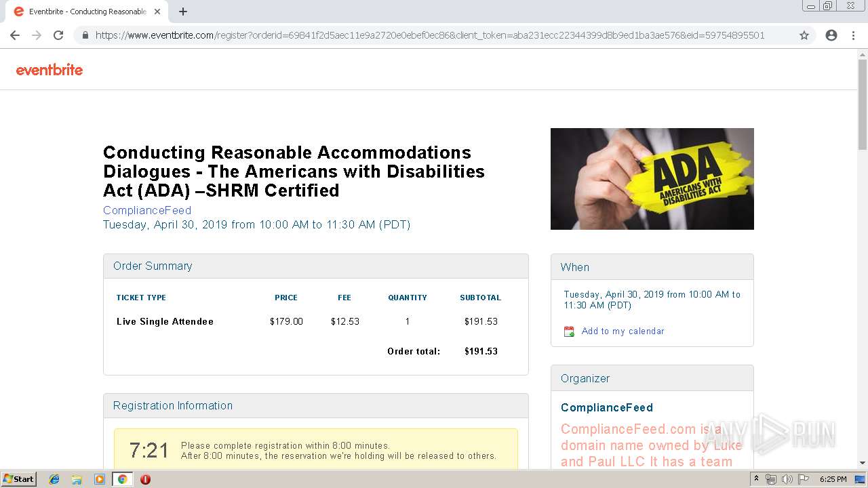Image resolution: width=868 pixels, height=488 pixels.
Task: Bookmark this page with star icon
Action: point(804,35)
